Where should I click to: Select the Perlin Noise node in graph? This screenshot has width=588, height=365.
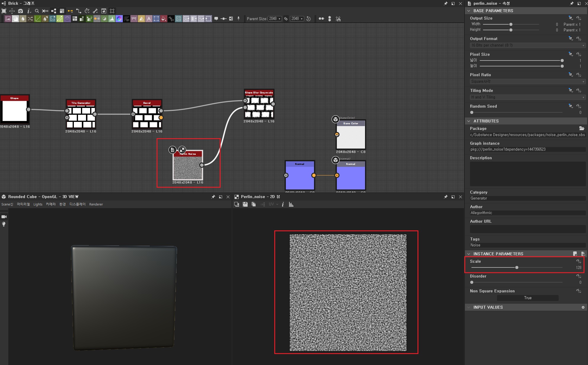coord(188,168)
